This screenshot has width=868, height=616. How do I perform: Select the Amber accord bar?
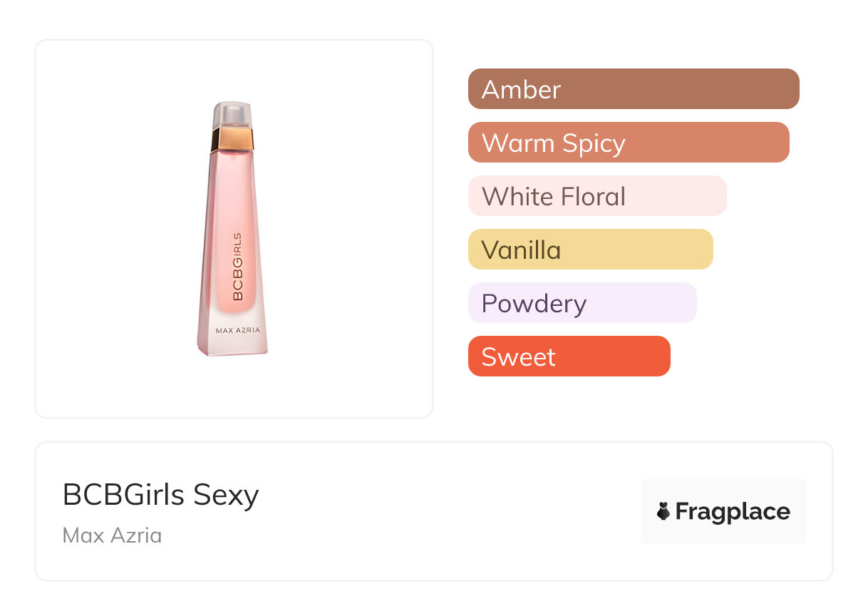(x=633, y=89)
